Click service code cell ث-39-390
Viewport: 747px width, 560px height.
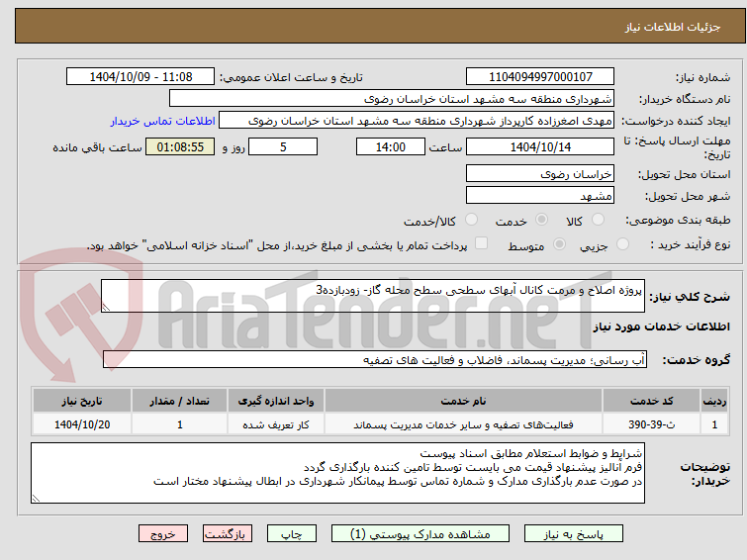[x=651, y=424]
